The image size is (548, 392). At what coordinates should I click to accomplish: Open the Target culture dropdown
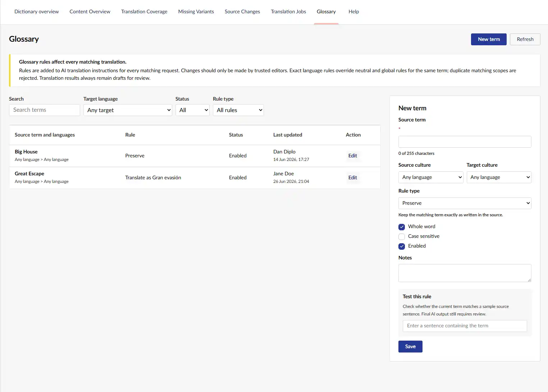pos(499,177)
